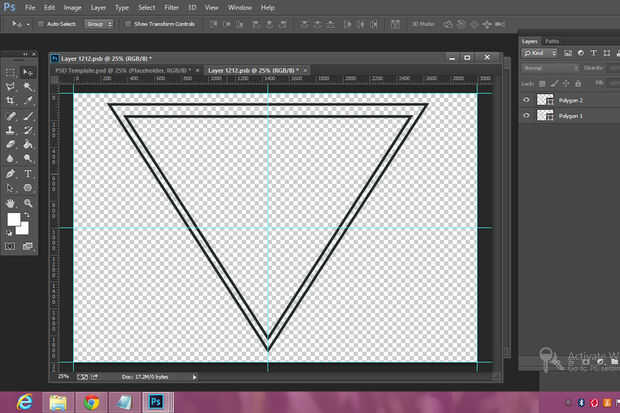Select the Rectangular Marquee tool
The image size is (620, 413).
(10, 72)
